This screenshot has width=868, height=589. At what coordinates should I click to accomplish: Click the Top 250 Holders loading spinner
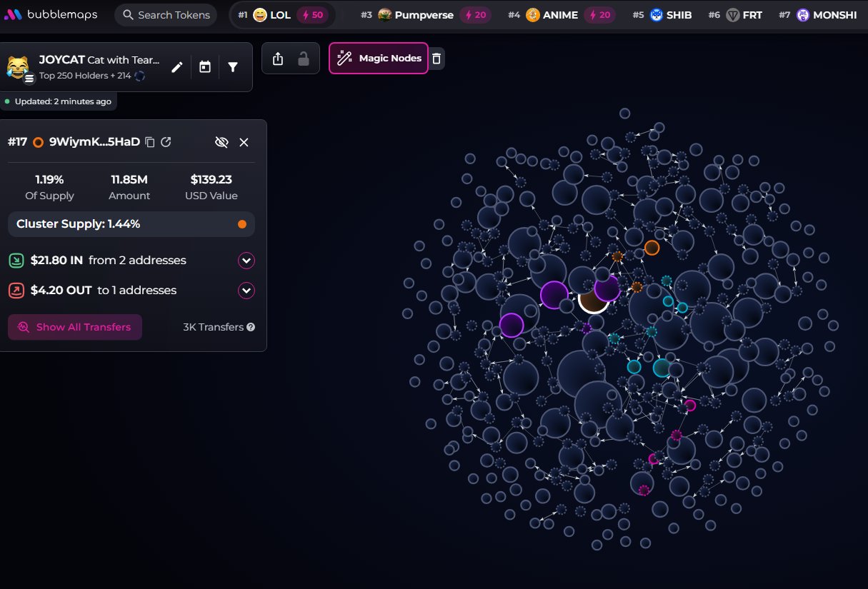click(140, 76)
